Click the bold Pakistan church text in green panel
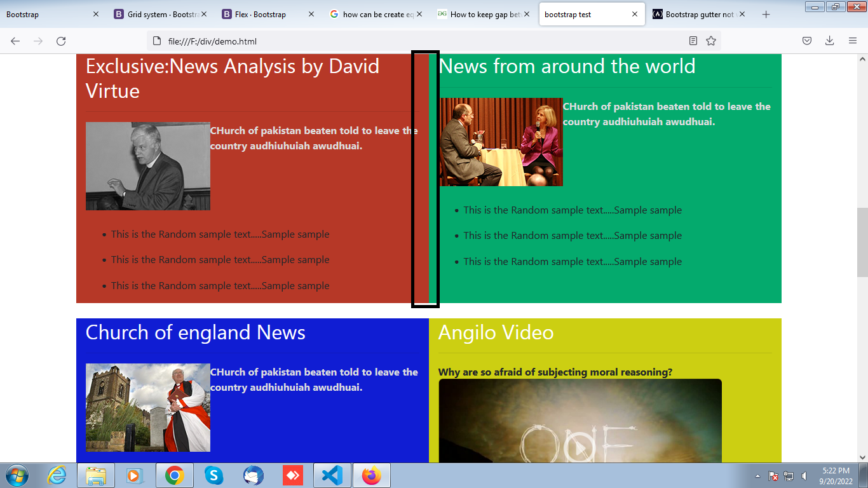868x488 pixels. coord(667,114)
